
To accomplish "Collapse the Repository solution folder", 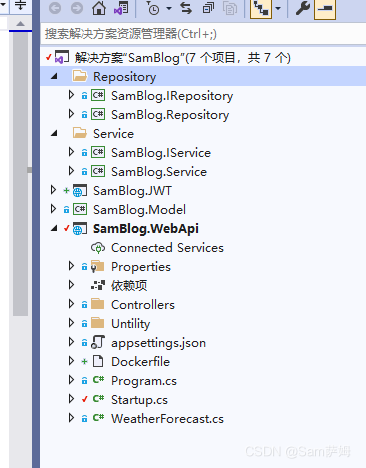I will tap(54, 77).
